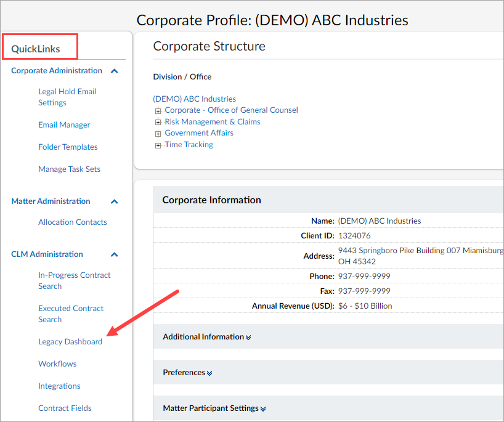Viewport: 504px width, 422px height.
Task: Select (DEMO) ABC Industries in the division tree
Action: click(194, 99)
